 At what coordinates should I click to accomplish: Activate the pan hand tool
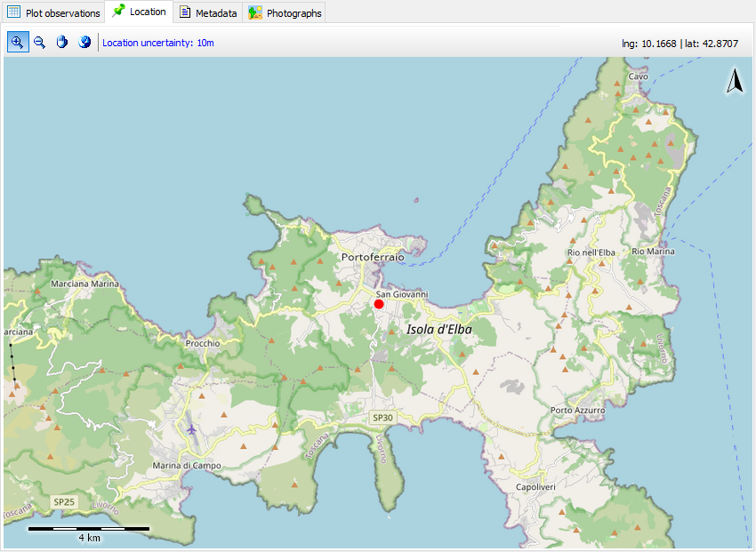(x=61, y=42)
